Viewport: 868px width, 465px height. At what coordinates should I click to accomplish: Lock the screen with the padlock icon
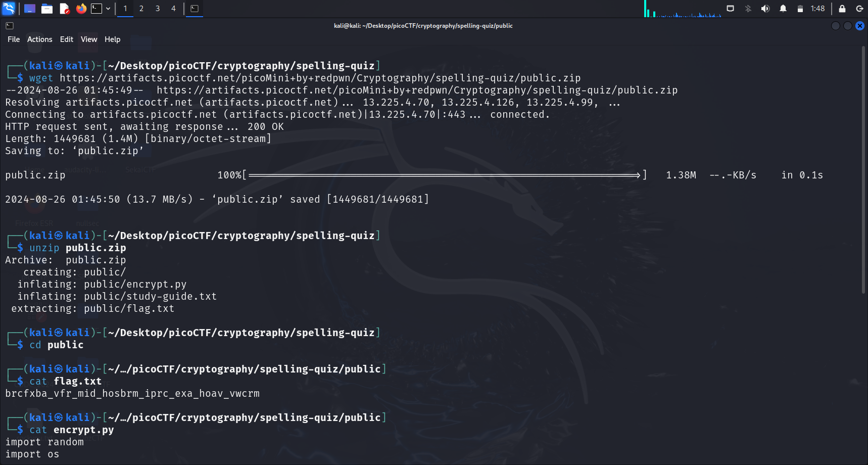842,9
